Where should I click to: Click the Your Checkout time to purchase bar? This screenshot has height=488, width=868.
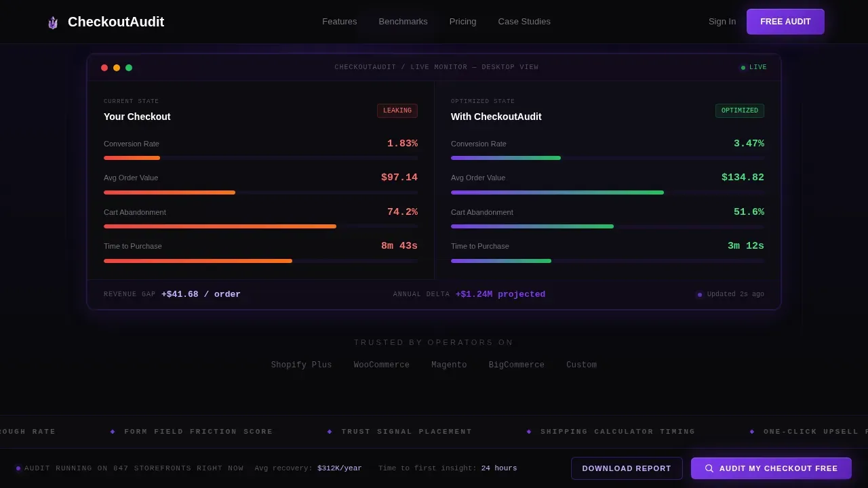[x=260, y=261]
